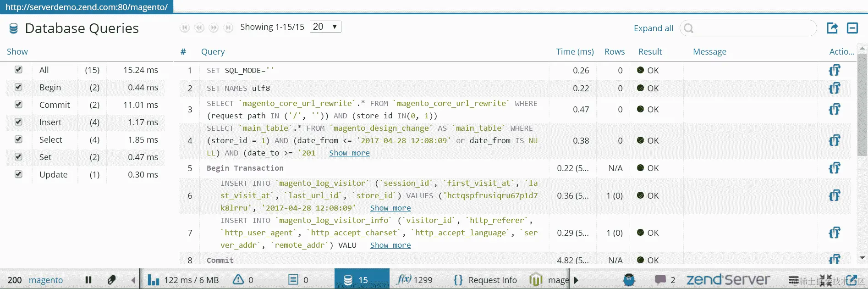
Task: Select the Begin Transaction query text
Action: [x=245, y=168]
